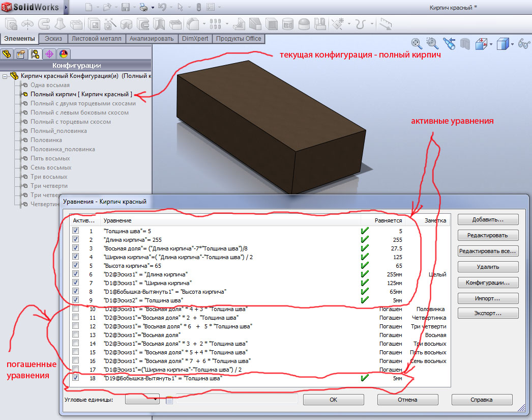This screenshot has width=532, height=420.
Task: Open the DisplayManager color sphere icon
Action: coord(64,54)
